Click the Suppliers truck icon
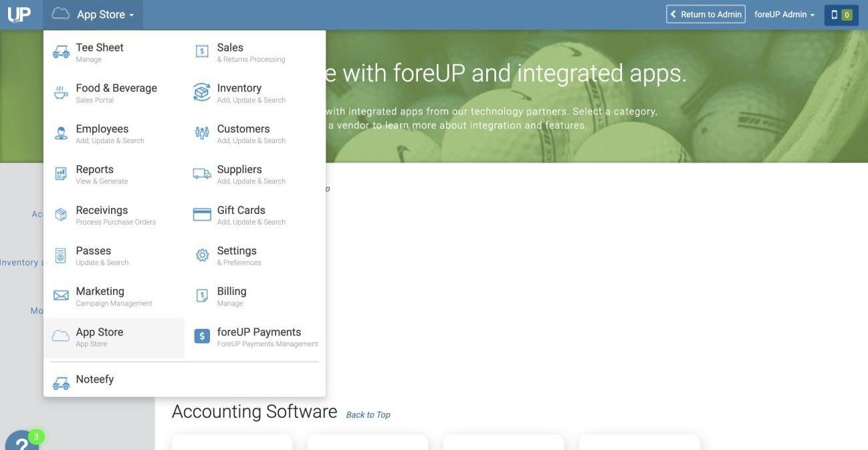 click(x=202, y=174)
